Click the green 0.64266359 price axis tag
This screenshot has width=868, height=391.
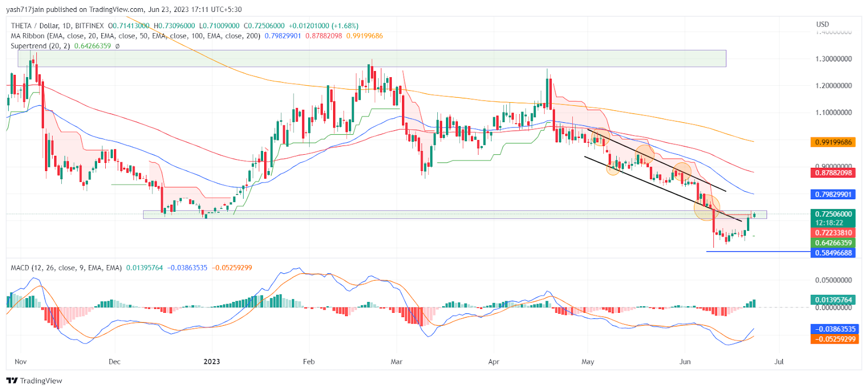(x=833, y=243)
